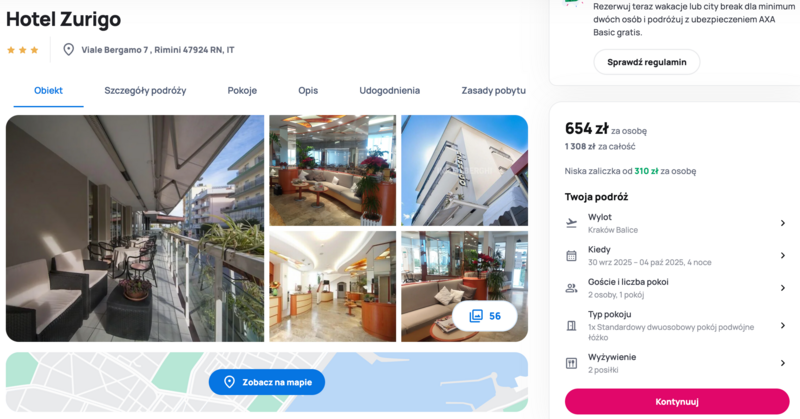Screen dimensions: 800x419
Task: Click the location pin icon beside the address
Action: [68, 50]
